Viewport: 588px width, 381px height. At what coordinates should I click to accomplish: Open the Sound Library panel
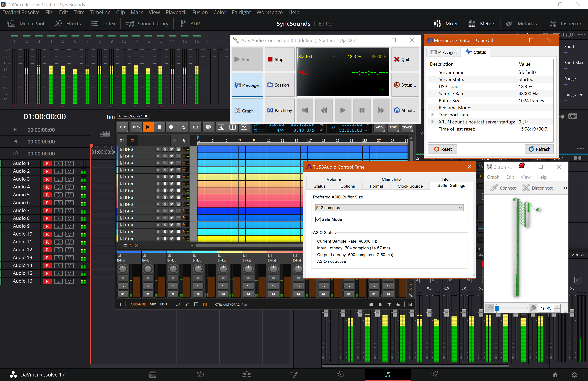147,24
